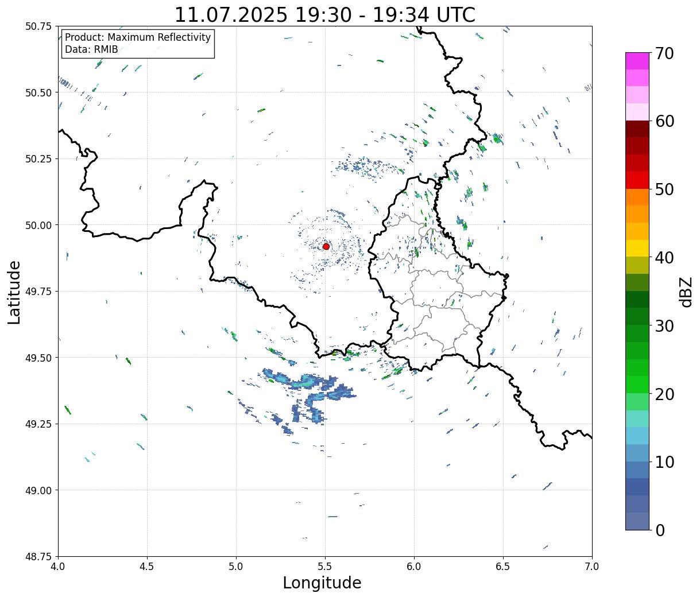
Task: Click the colorbar tick label "70"
Action: 664,53
